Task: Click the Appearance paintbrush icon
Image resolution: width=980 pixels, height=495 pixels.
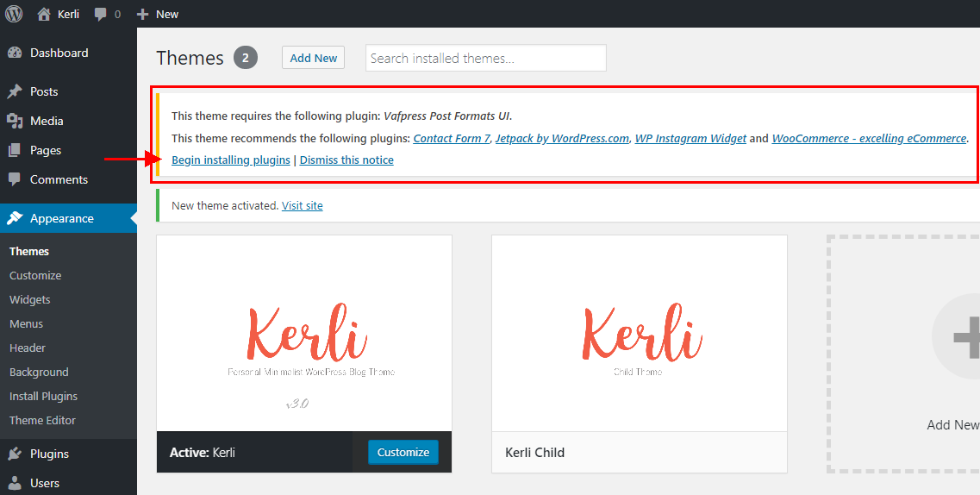Action: tap(15, 218)
